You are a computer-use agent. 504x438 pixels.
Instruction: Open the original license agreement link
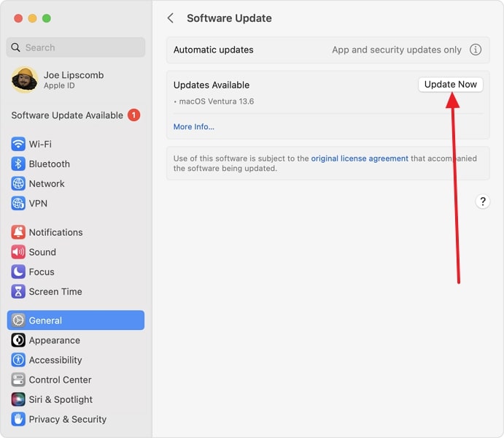[359, 158]
